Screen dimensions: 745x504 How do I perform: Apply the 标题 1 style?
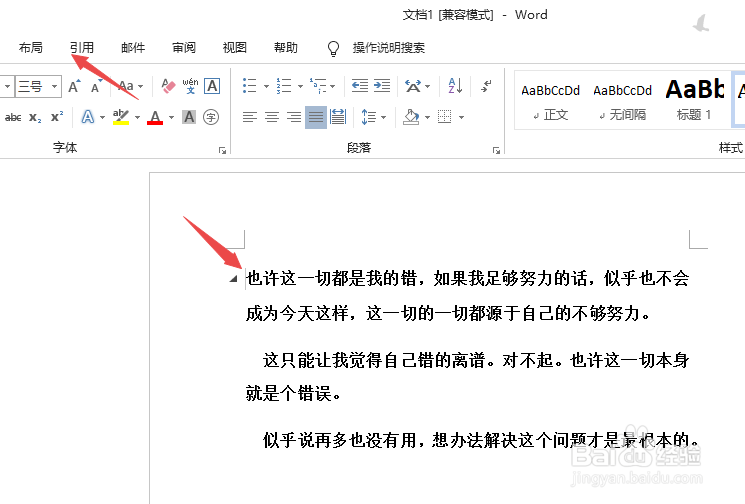(x=694, y=101)
